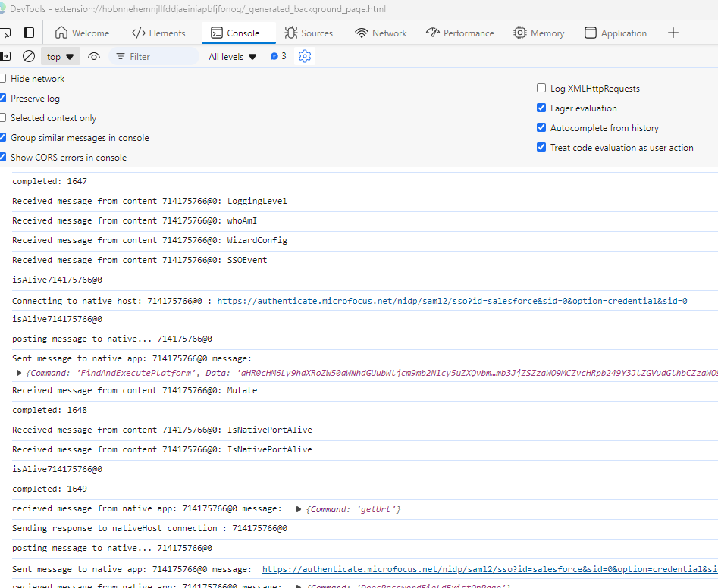Clear the console with the circle-slash icon
The image size is (718, 588).
tap(29, 56)
